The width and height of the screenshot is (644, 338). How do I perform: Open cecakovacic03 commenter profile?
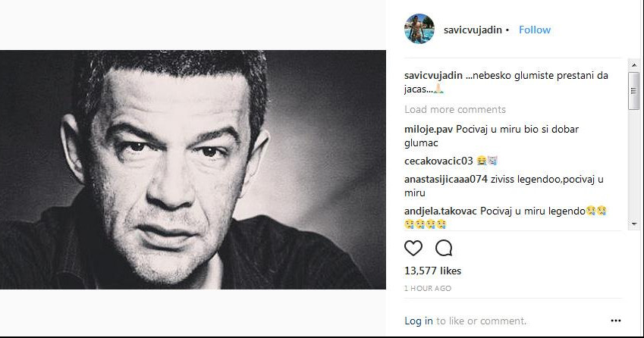pos(439,161)
